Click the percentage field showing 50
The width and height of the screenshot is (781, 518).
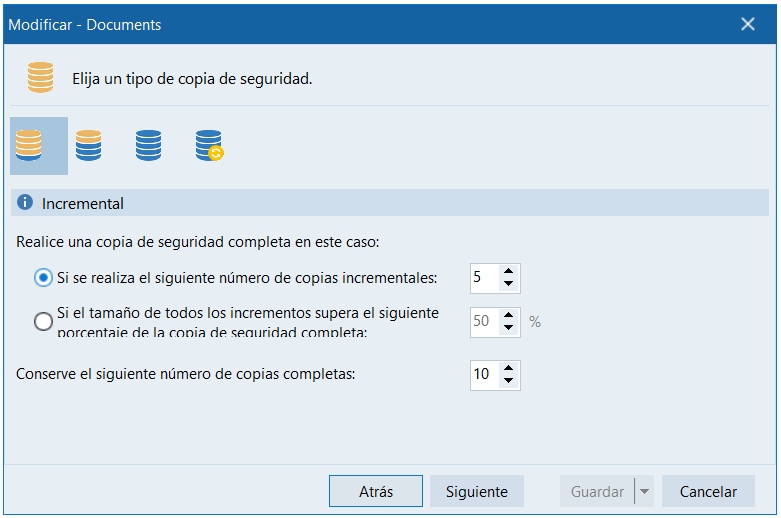coord(484,321)
